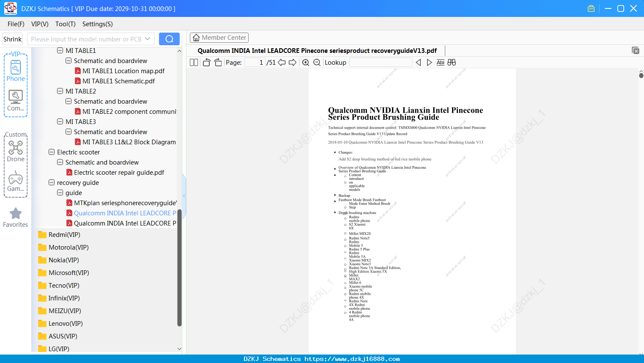Viewport: 644px width, 363px height.
Task: Go to the next PDF page
Action: pos(293,63)
